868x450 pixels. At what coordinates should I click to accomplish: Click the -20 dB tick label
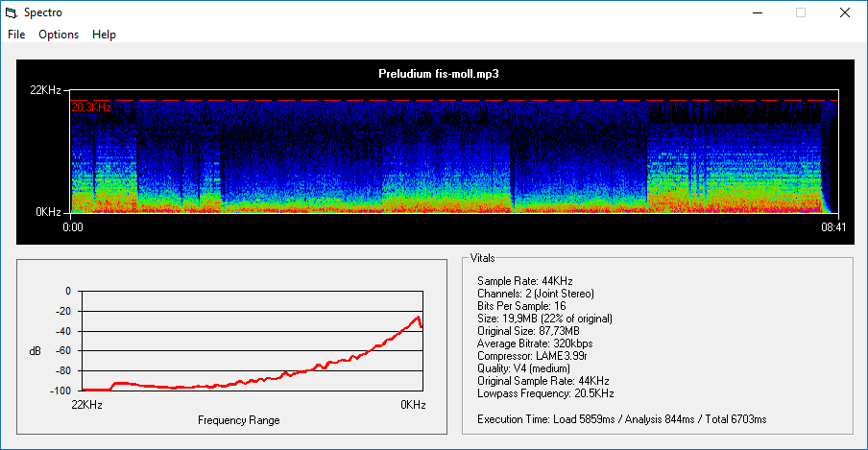click(62, 311)
